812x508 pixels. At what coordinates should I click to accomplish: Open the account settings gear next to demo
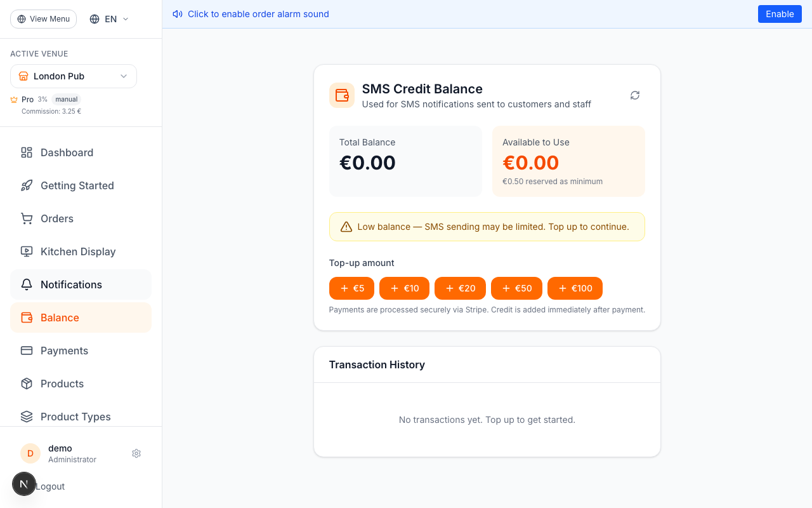pyautogui.click(x=136, y=453)
